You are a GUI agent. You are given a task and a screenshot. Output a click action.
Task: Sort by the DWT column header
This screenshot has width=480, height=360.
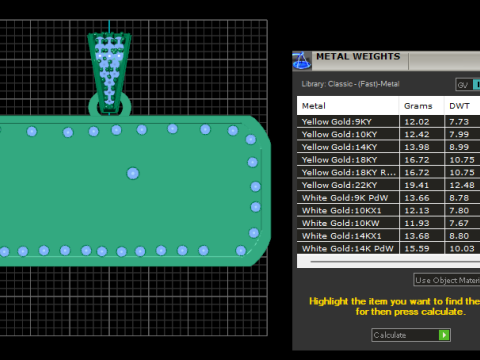click(x=462, y=106)
